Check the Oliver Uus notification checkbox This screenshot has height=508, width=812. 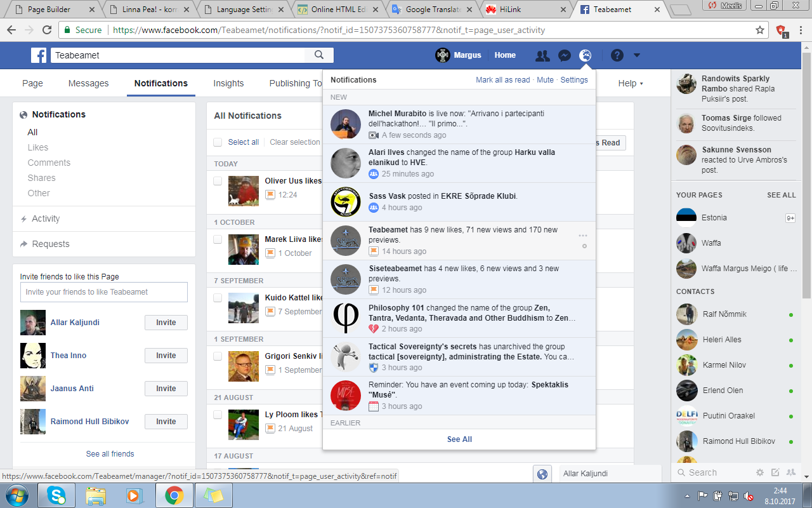pos(218,181)
